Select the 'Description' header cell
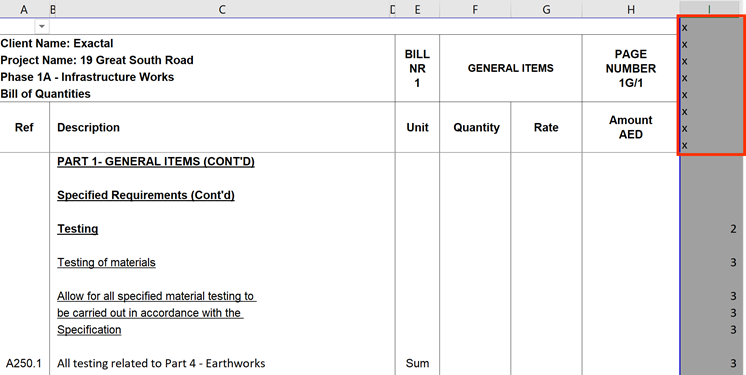The width and height of the screenshot is (746, 375). (222, 127)
